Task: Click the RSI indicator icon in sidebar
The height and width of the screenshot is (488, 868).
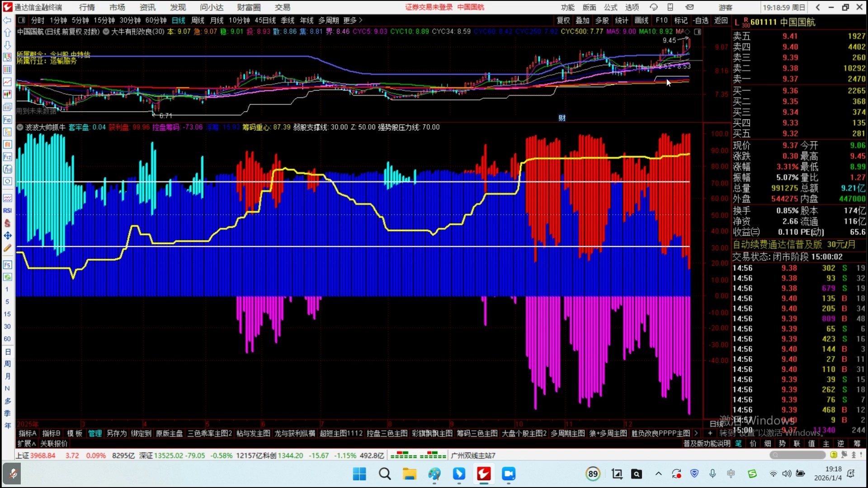Action: click(7, 211)
